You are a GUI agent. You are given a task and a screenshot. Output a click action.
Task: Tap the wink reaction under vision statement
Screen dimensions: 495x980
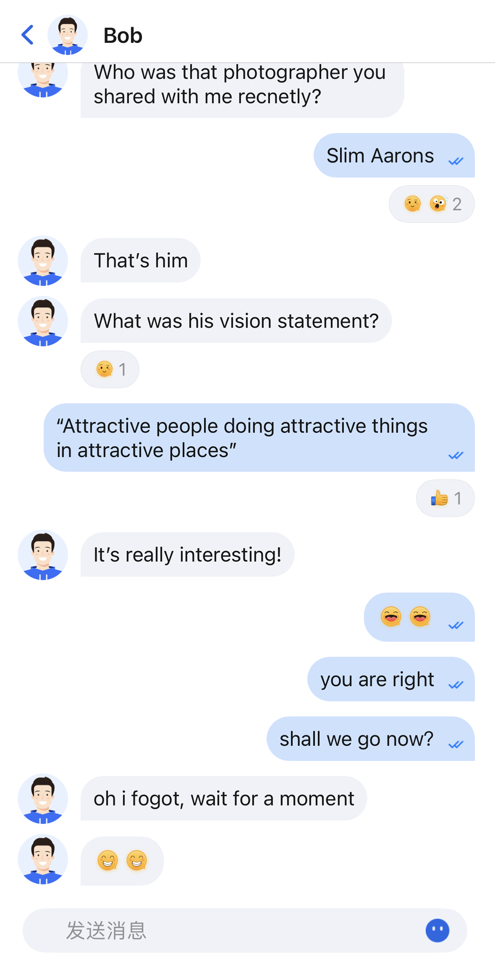[x=110, y=369]
